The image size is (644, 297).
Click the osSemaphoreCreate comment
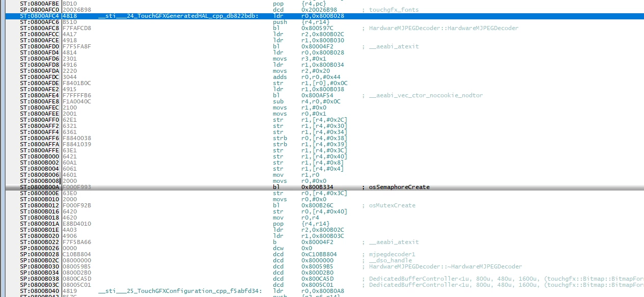click(398, 187)
